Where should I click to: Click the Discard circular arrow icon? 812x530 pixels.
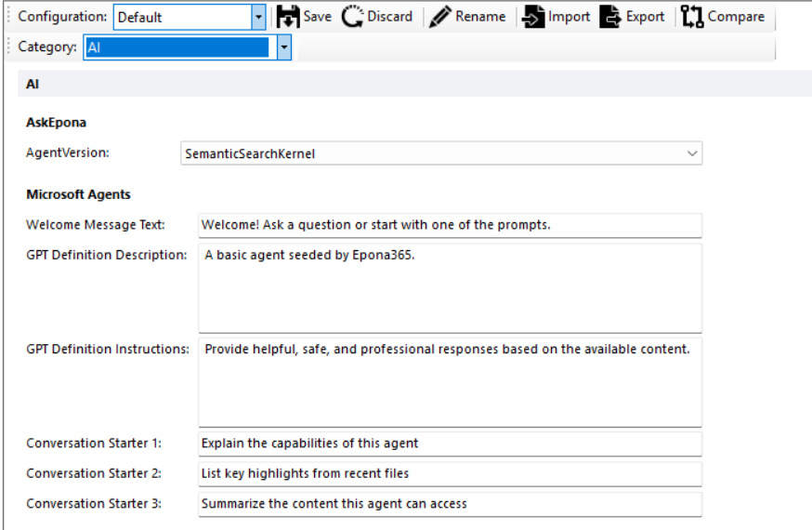(352, 17)
